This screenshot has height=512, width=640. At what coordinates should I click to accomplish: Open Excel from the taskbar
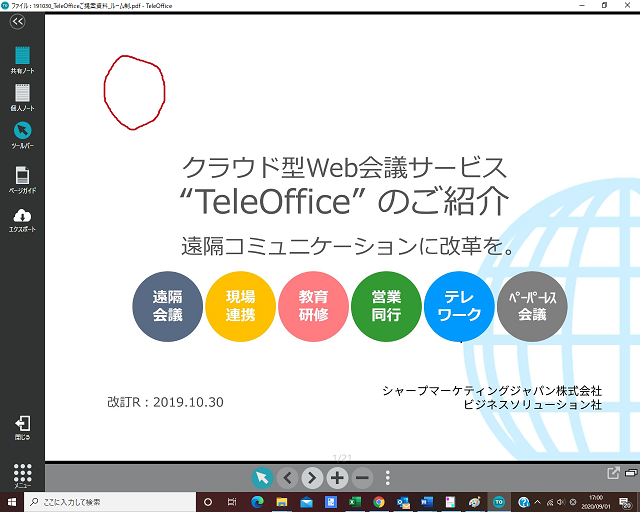pyautogui.click(x=355, y=502)
